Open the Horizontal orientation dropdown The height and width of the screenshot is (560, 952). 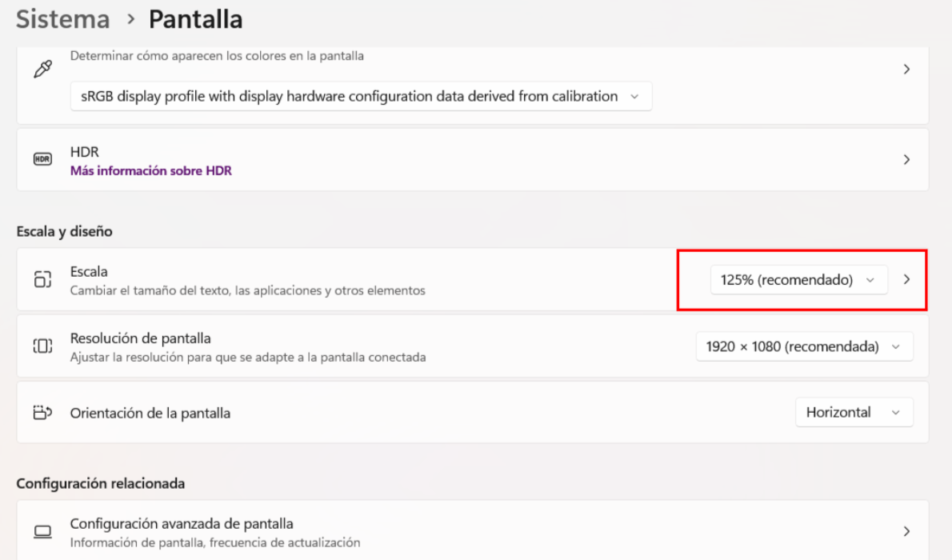click(854, 413)
